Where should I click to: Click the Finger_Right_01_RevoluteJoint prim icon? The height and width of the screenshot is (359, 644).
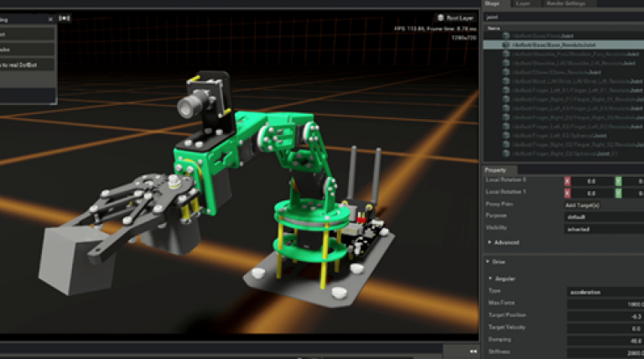pos(506,99)
